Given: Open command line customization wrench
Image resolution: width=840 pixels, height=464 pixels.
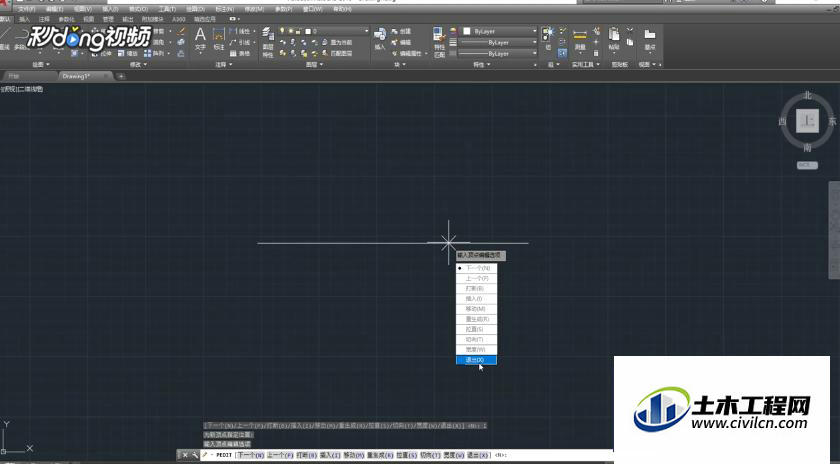Looking at the screenshot, I should pyautogui.click(x=195, y=455).
